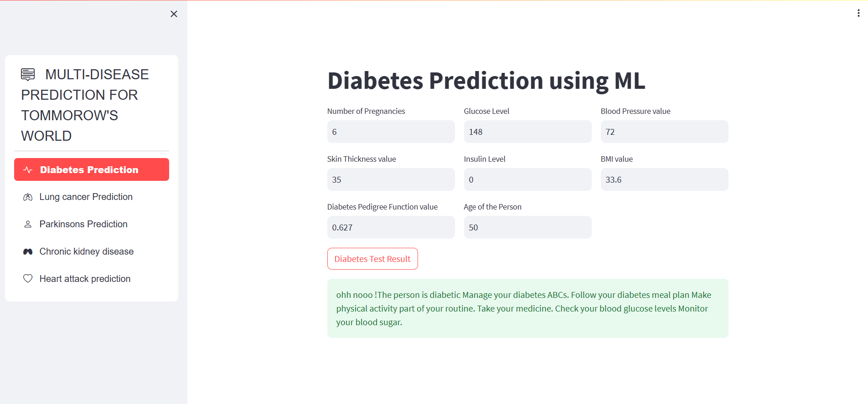Select the Diabetes Pedigree Function field
Image resolution: width=868 pixels, height=404 pixels.
(391, 227)
